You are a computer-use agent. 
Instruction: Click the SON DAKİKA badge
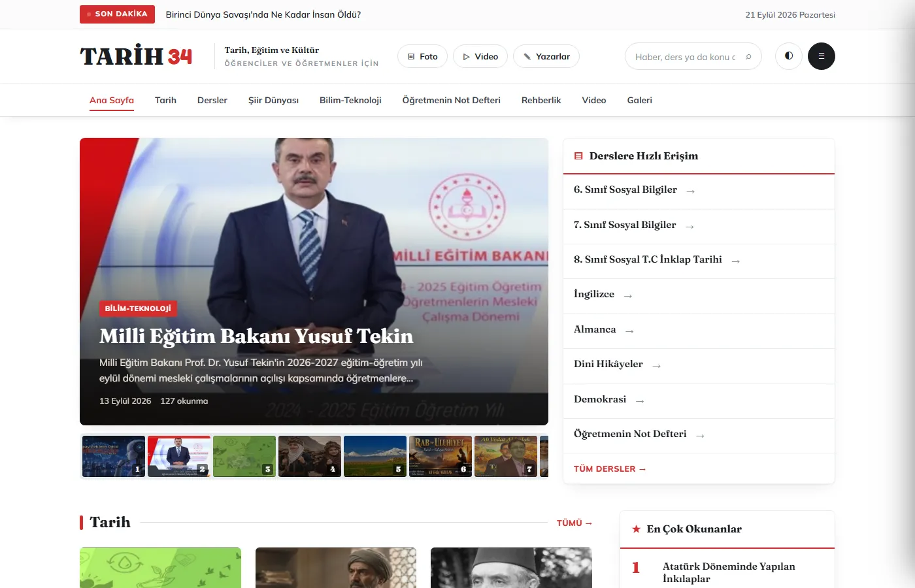tap(117, 14)
